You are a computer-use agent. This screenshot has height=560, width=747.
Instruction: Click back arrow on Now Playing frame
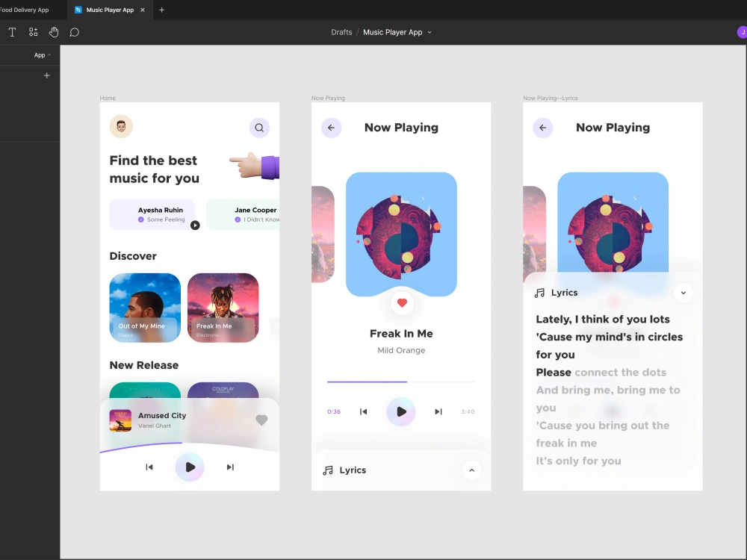click(x=331, y=128)
